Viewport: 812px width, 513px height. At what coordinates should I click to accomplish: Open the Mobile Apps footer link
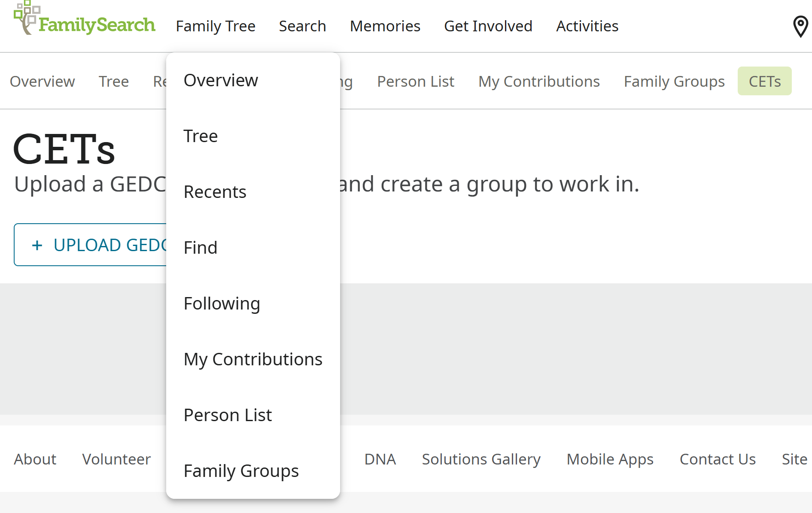point(610,459)
